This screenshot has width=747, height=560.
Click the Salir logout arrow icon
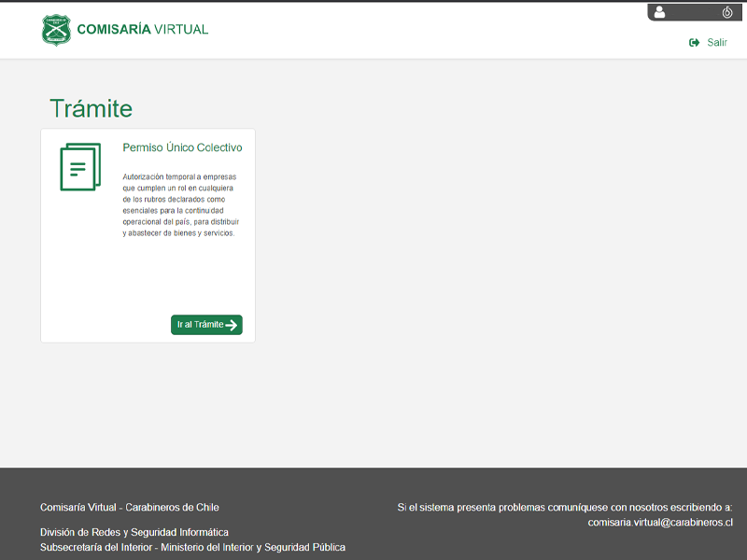tap(694, 43)
